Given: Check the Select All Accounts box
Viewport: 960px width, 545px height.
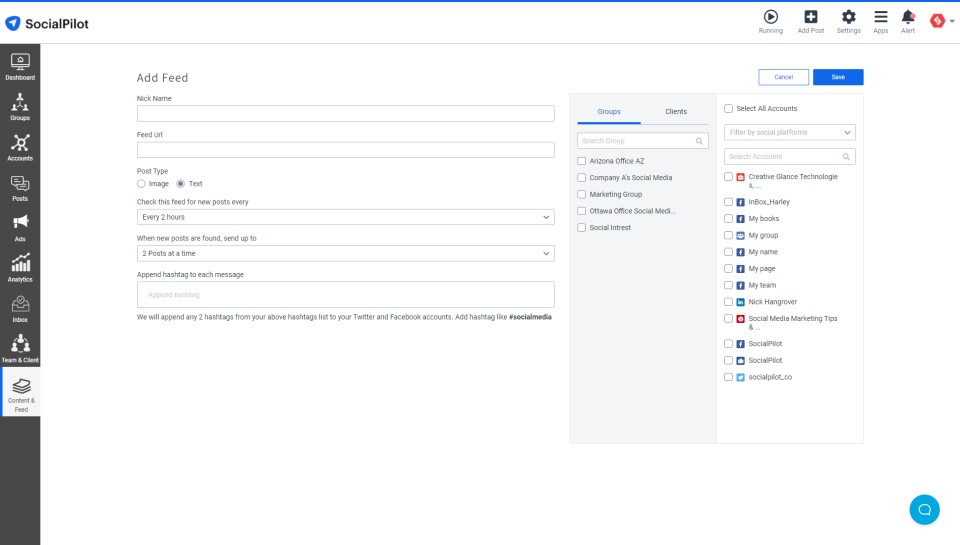Looking at the screenshot, I should 729,108.
